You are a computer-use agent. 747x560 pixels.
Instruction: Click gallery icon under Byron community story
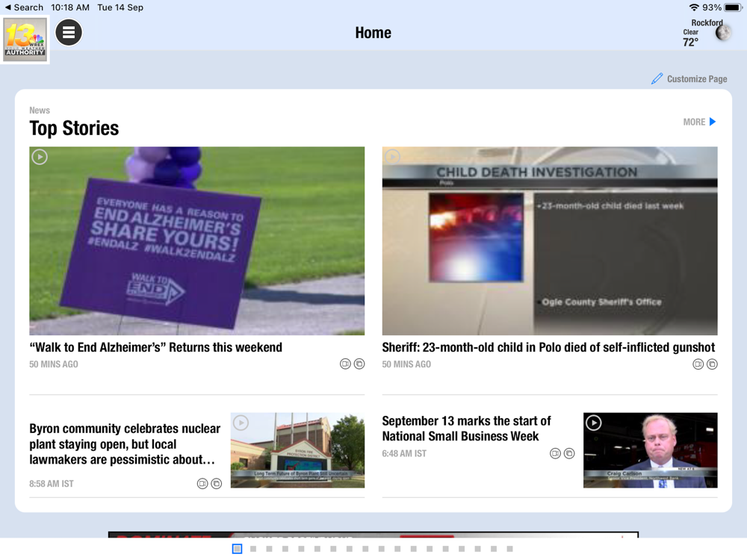[217, 484]
